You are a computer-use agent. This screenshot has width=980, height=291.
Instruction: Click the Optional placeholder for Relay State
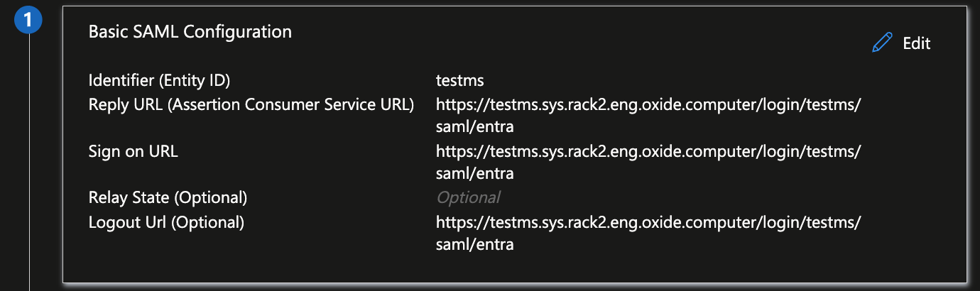click(x=468, y=197)
